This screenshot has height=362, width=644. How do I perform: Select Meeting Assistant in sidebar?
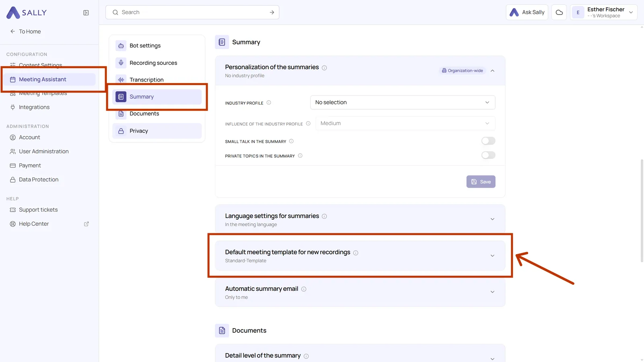[50, 80]
